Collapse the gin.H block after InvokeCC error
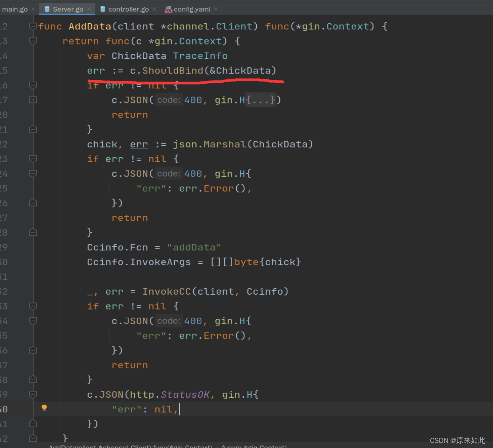The height and width of the screenshot is (448, 493). (x=33, y=321)
